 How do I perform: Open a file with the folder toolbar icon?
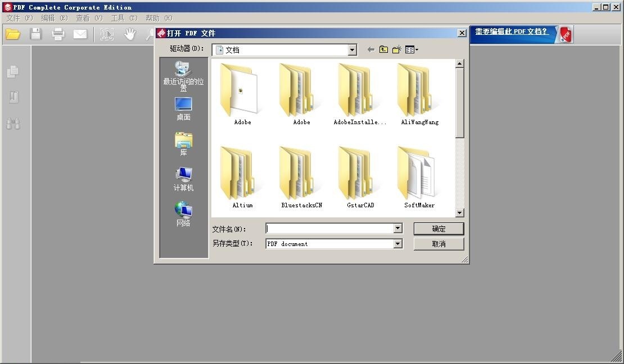[13, 34]
